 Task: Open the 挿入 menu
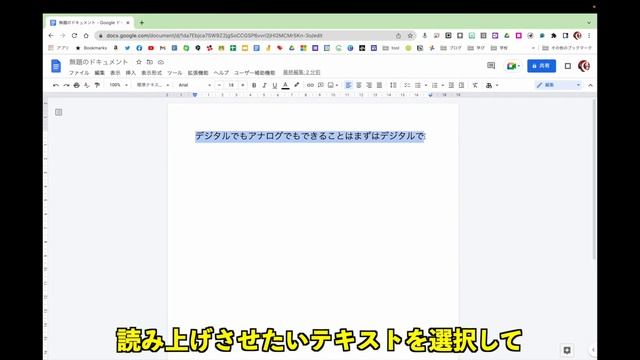[131, 73]
